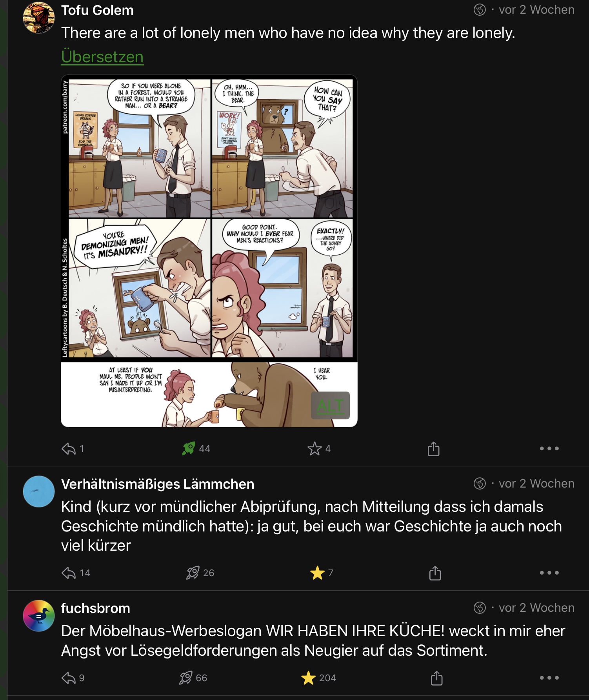Reply to fuchsbrom's post

tap(69, 678)
